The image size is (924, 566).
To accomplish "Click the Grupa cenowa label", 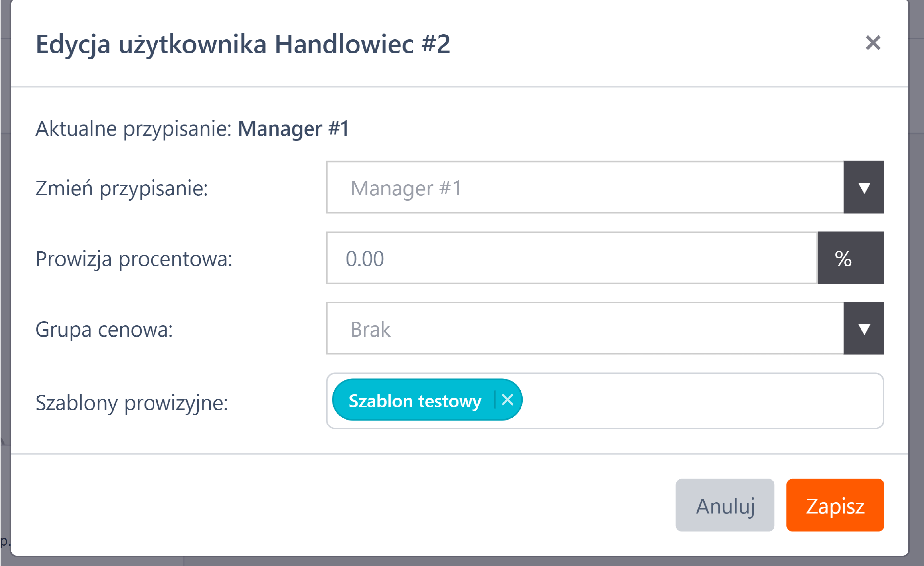I will click(104, 330).
